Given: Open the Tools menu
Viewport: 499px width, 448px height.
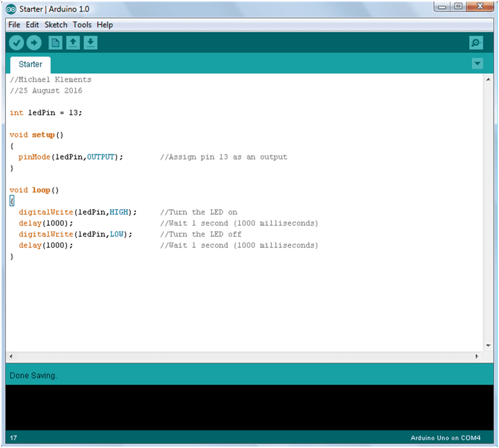Looking at the screenshot, I should click(82, 25).
